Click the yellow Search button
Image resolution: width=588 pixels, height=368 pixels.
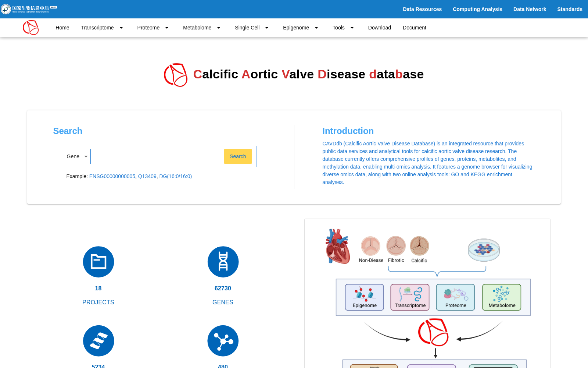point(238,156)
